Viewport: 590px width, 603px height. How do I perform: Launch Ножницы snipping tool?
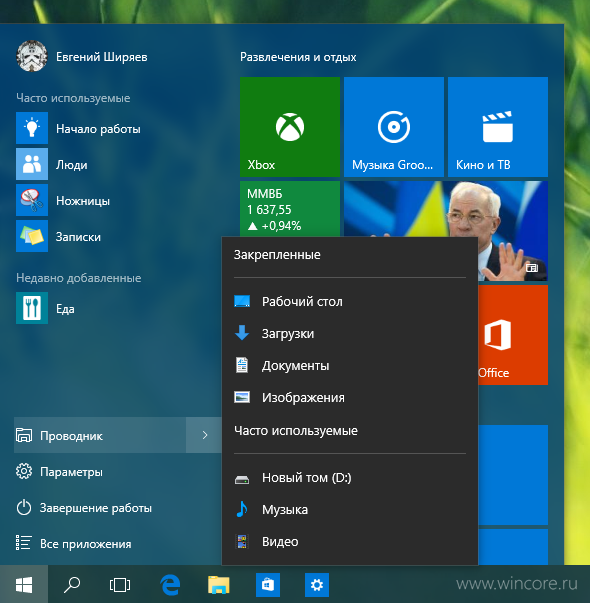click(x=83, y=200)
